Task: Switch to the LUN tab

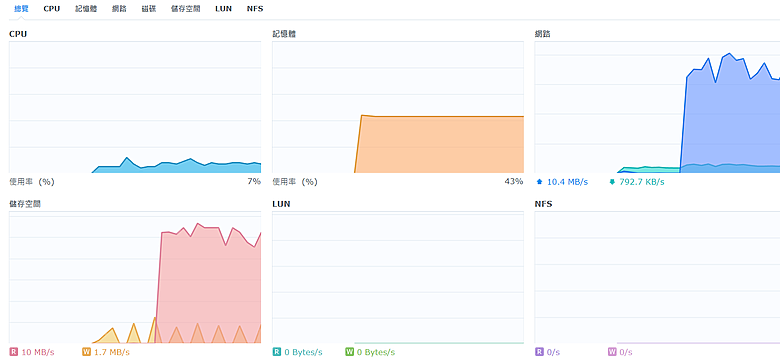Action: (223, 8)
